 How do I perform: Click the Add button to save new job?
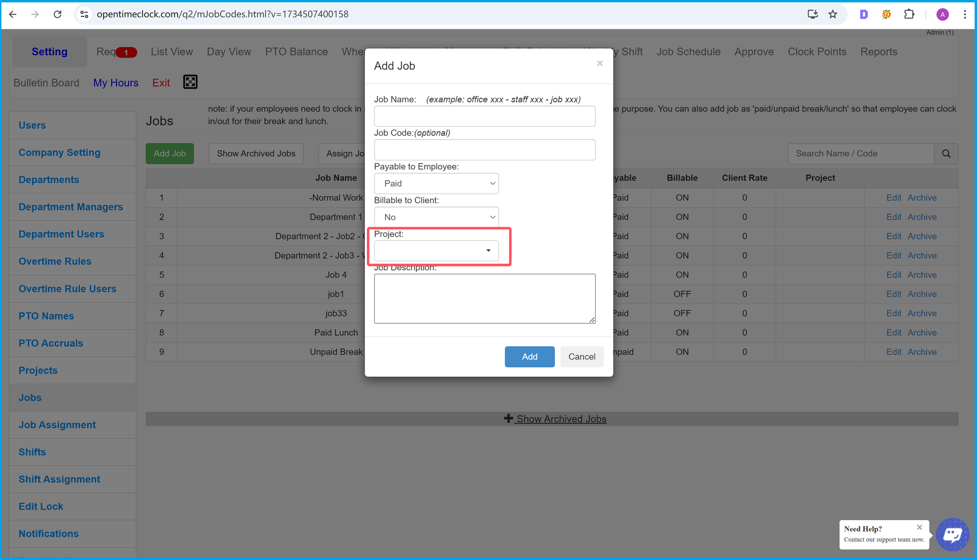529,356
